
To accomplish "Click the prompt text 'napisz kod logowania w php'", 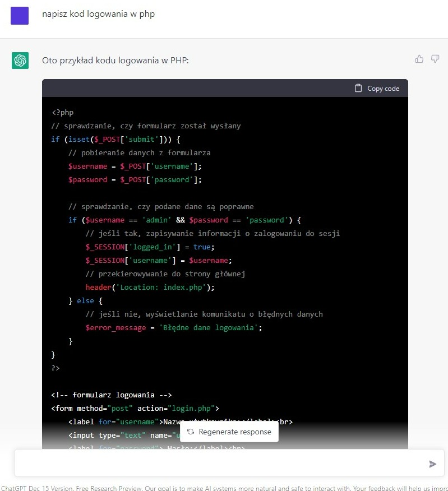I will 98,14.
